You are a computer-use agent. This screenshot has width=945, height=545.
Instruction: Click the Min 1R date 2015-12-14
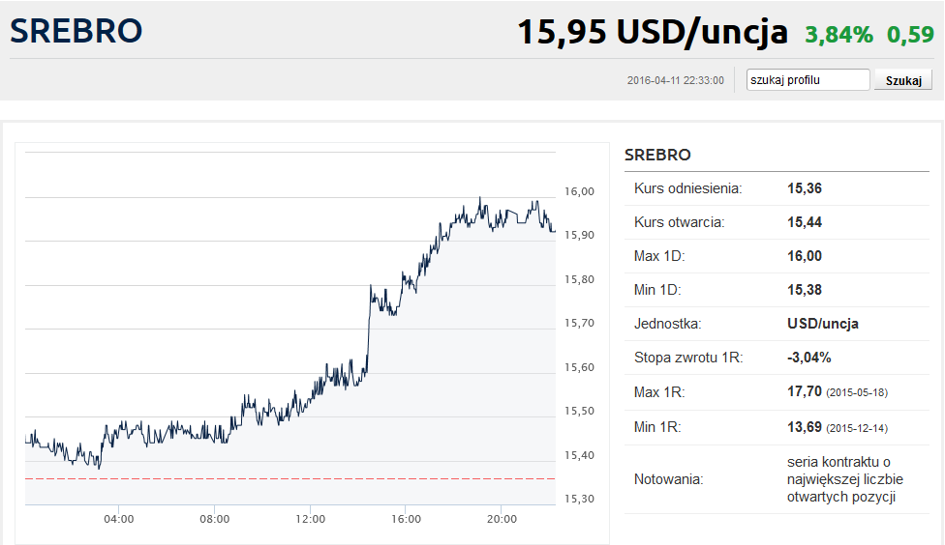(x=856, y=429)
